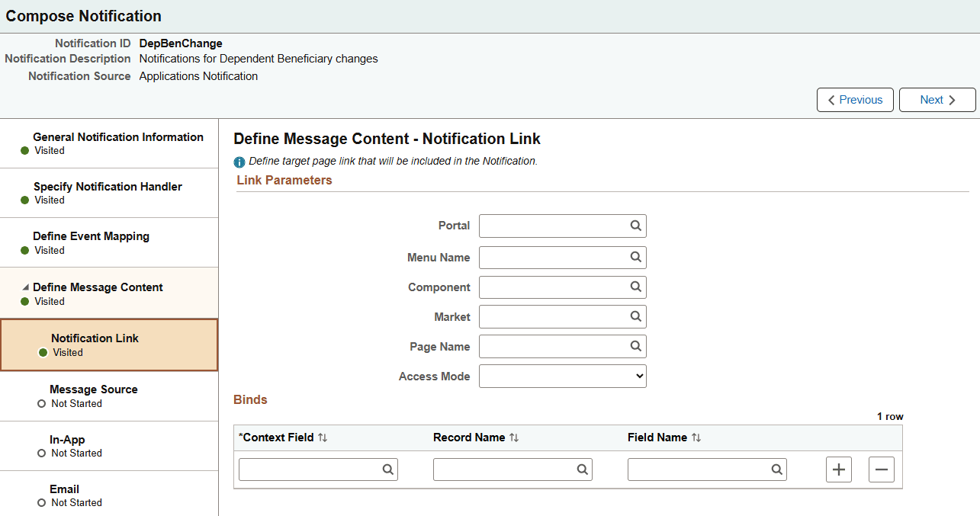Image resolution: width=980 pixels, height=516 pixels.
Task: Open the Page Name lookup search
Action: pos(635,346)
